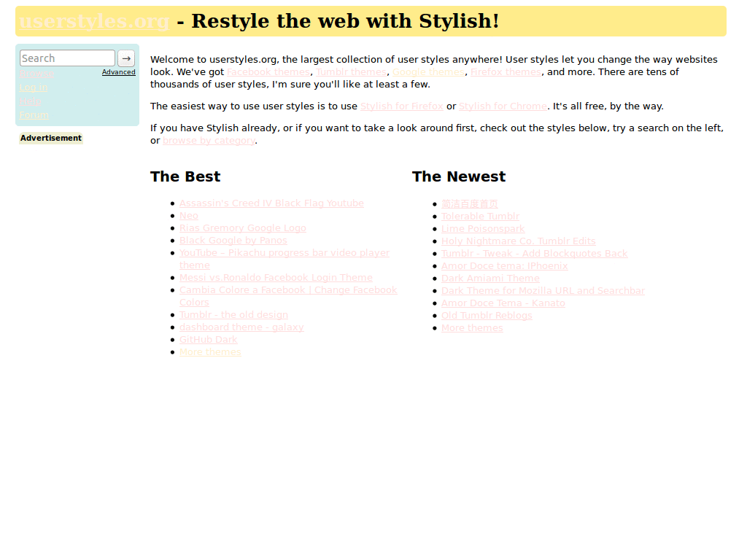Open Holy Nightmare Co. Tumblr Edits link
The width and height of the screenshot is (747, 560).
[519, 241]
